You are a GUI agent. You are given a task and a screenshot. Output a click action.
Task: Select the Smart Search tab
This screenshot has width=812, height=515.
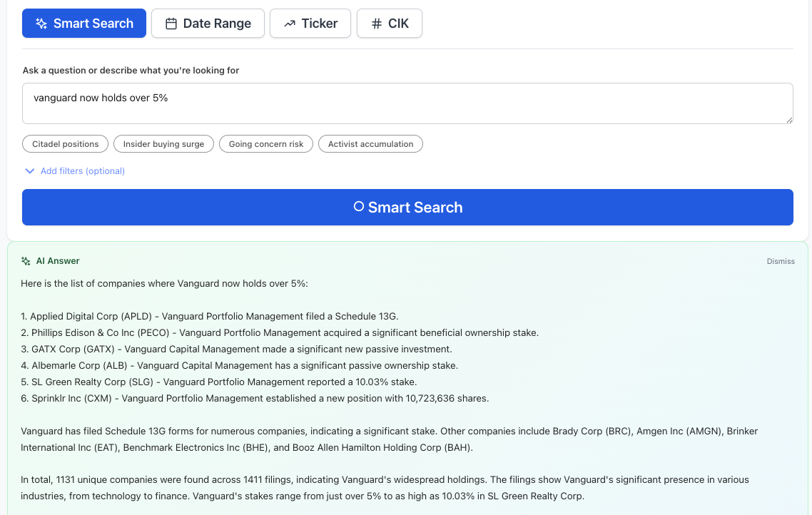point(84,24)
